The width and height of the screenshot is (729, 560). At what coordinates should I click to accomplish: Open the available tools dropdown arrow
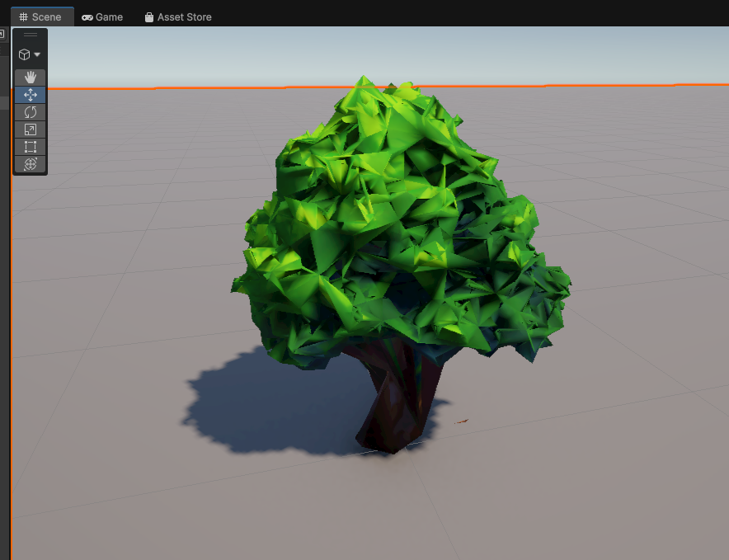point(36,53)
